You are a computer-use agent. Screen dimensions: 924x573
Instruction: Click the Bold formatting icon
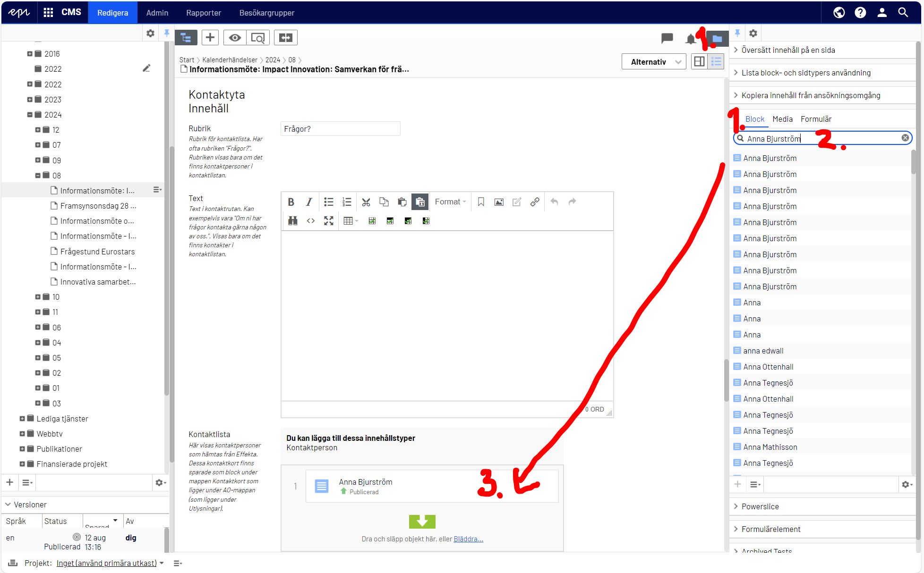pyautogui.click(x=291, y=202)
